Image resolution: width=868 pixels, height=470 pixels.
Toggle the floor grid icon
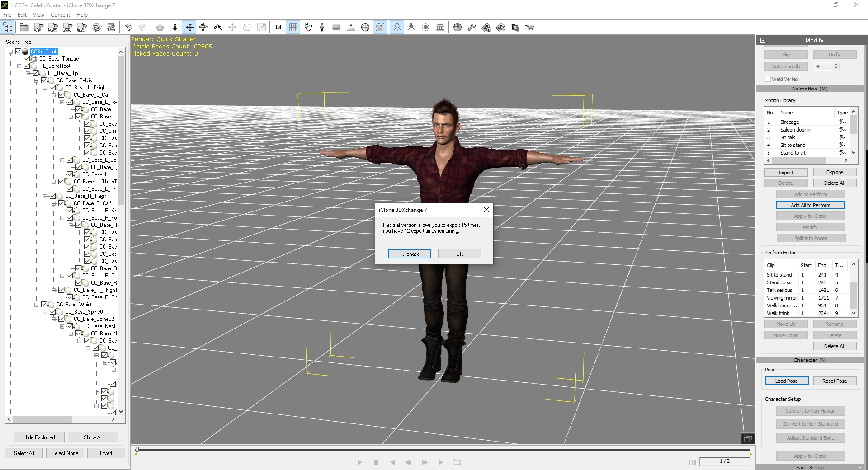point(293,28)
